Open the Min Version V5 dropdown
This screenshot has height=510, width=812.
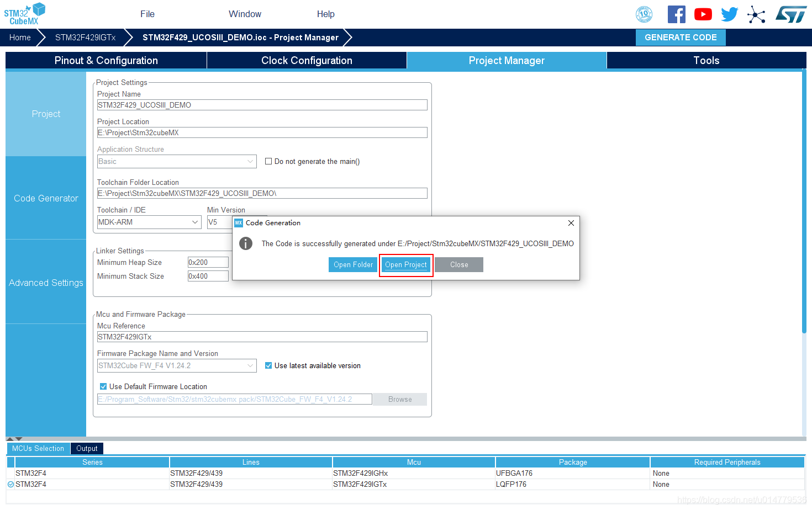pos(220,222)
